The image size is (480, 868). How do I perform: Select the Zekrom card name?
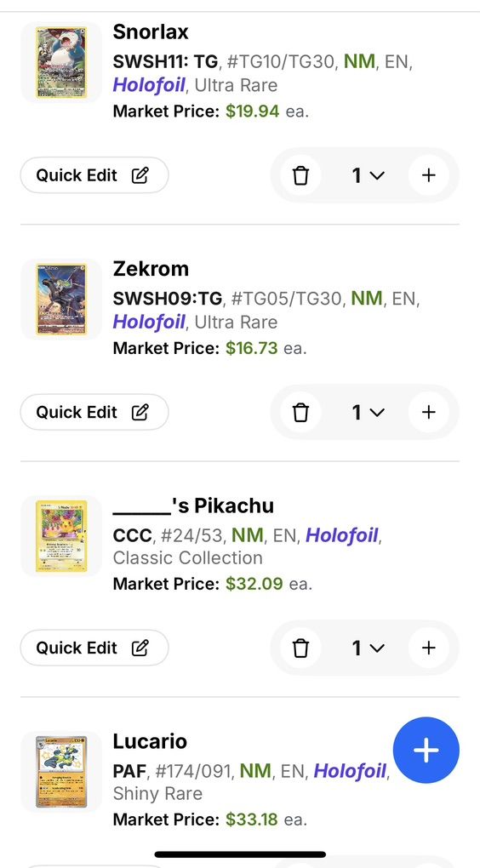[x=151, y=268]
